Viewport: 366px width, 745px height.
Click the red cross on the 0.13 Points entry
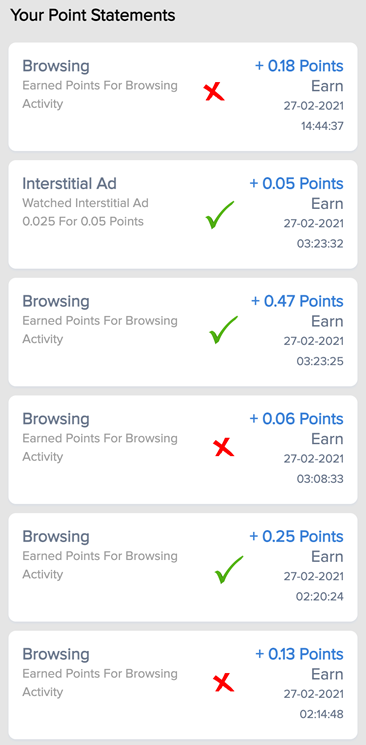click(x=224, y=683)
